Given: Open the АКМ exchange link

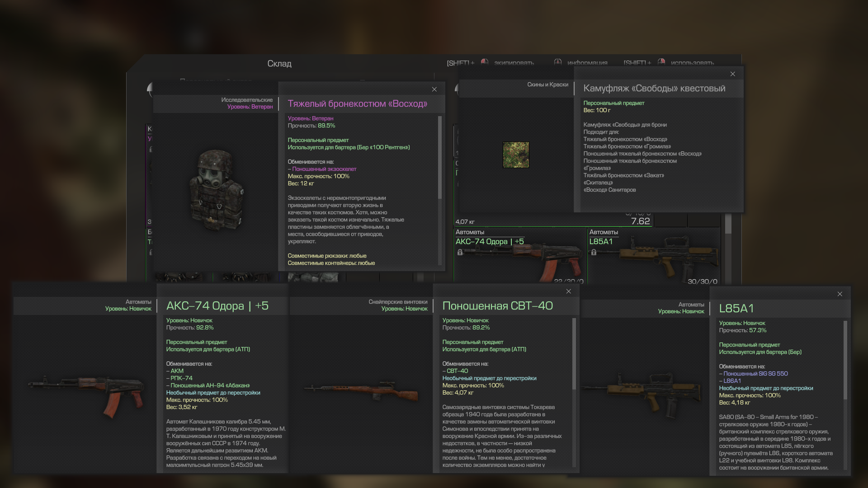Looking at the screenshot, I should pyautogui.click(x=177, y=371).
